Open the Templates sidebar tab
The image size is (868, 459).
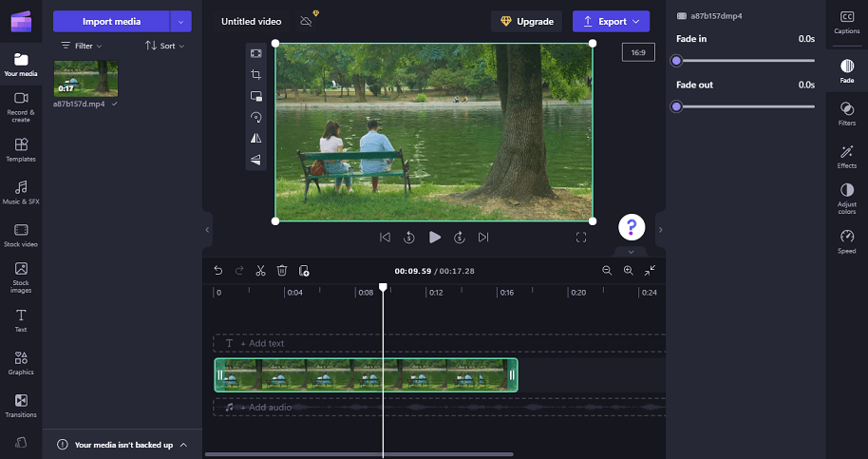tap(21, 150)
